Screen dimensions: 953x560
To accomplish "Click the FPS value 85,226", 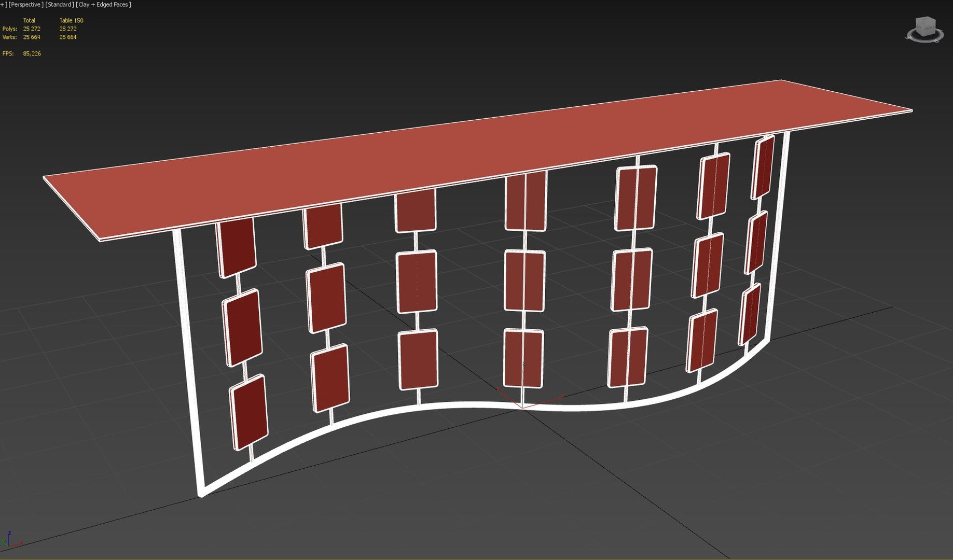I will click(x=32, y=54).
